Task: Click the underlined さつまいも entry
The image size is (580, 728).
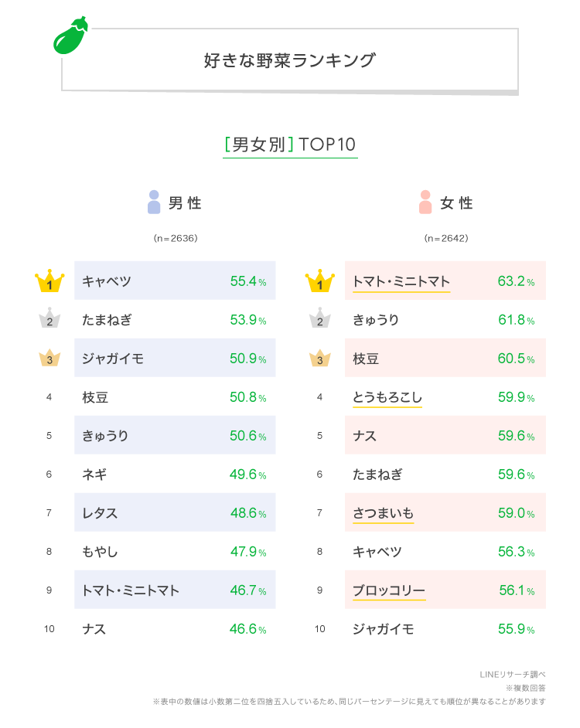Action: point(383,513)
